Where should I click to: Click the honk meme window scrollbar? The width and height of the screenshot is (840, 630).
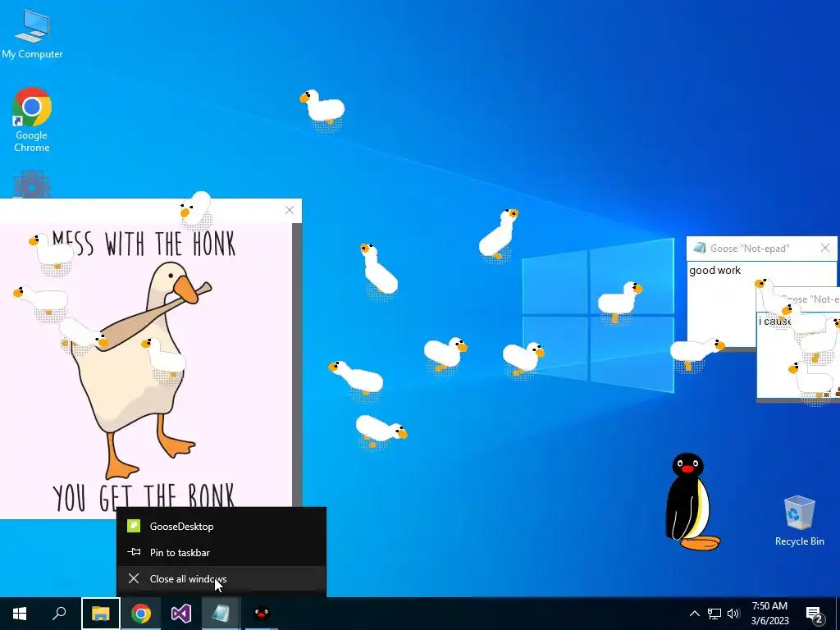point(297,364)
